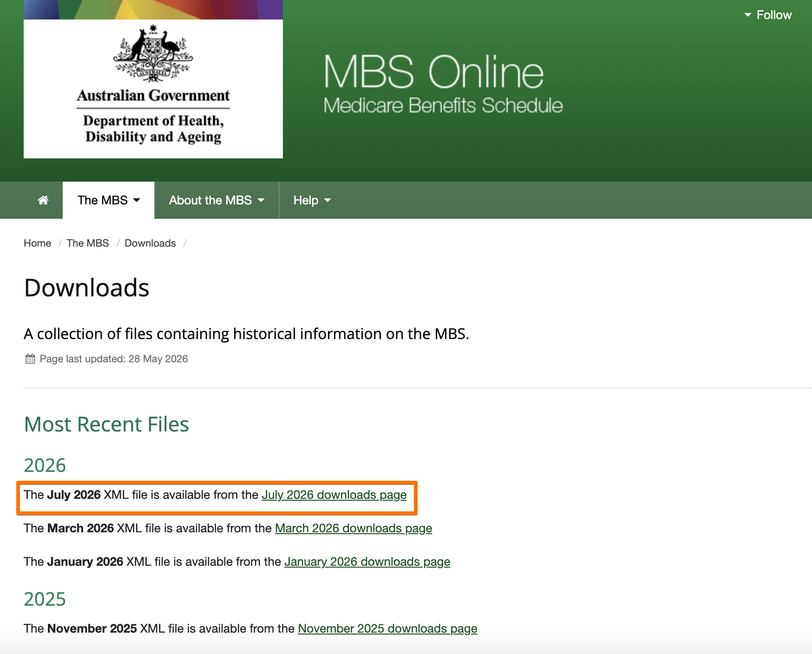Open The MBS breadcrumb link
Viewport: 812px width, 654px height.
[x=88, y=243]
